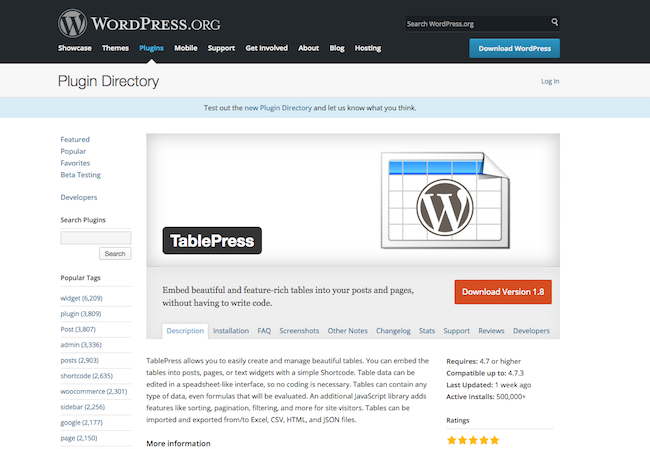Viewport: 650px width, 449px height.
Task: Click the five-star rating
Action: coord(473,440)
